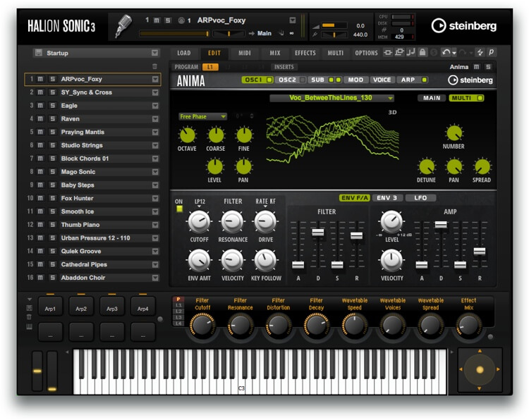Click the amp envelope Release fader
This screenshot has width=529, height=420.
click(480, 251)
